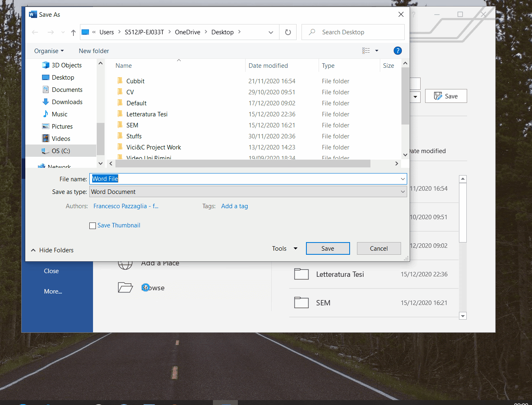Viewport: 532px width, 405px height.
Task: Click OneDrive in the address path
Action: [x=188, y=32]
